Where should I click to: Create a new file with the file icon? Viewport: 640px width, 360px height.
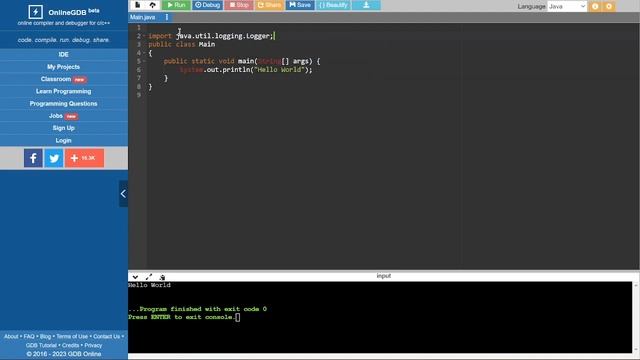[x=138, y=5]
